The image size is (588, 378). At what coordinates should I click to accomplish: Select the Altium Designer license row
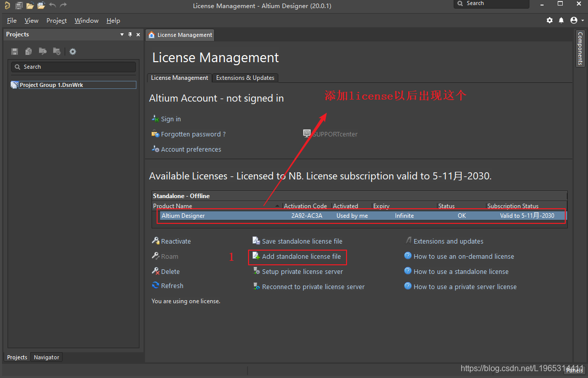[362, 216]
